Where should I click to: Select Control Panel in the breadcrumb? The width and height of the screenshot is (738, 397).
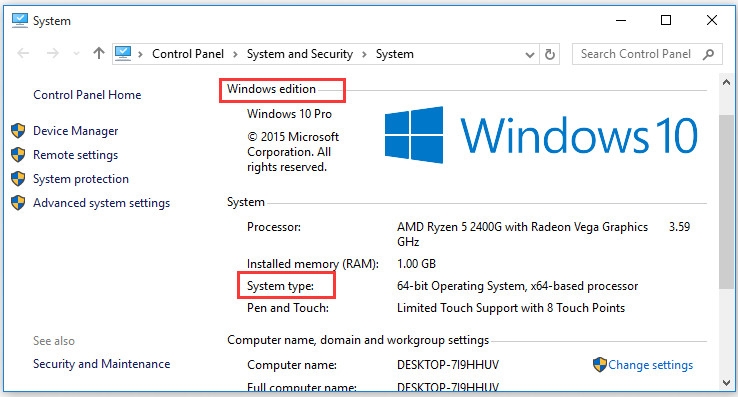tap(188, 54)
